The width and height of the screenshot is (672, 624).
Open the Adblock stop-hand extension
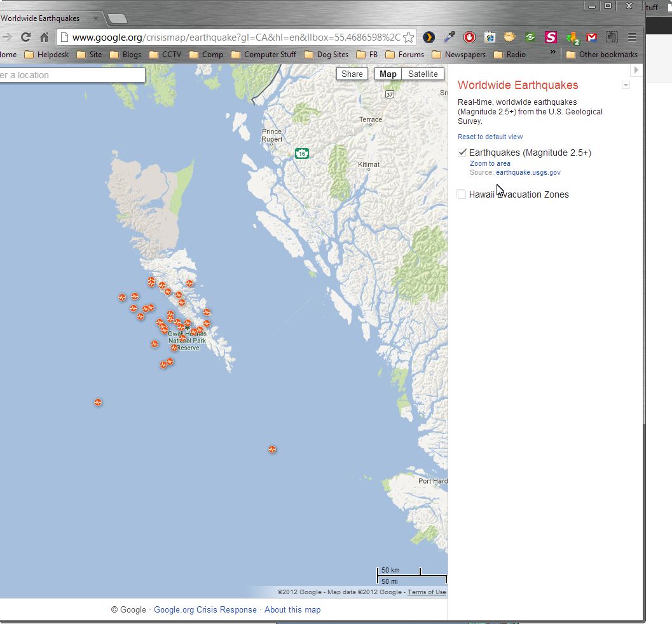pos(469,37)
